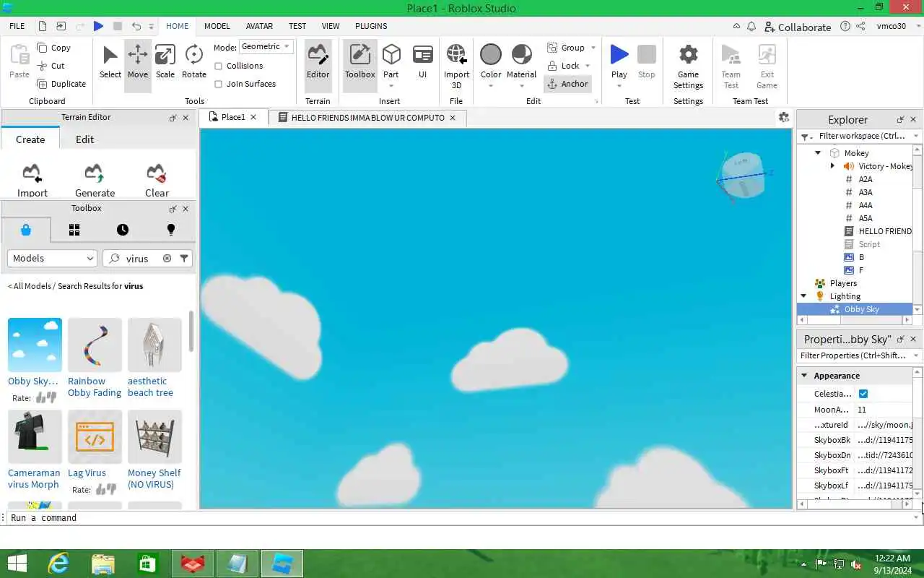Open Rainbow Obby Fading model

pos(95,387)
